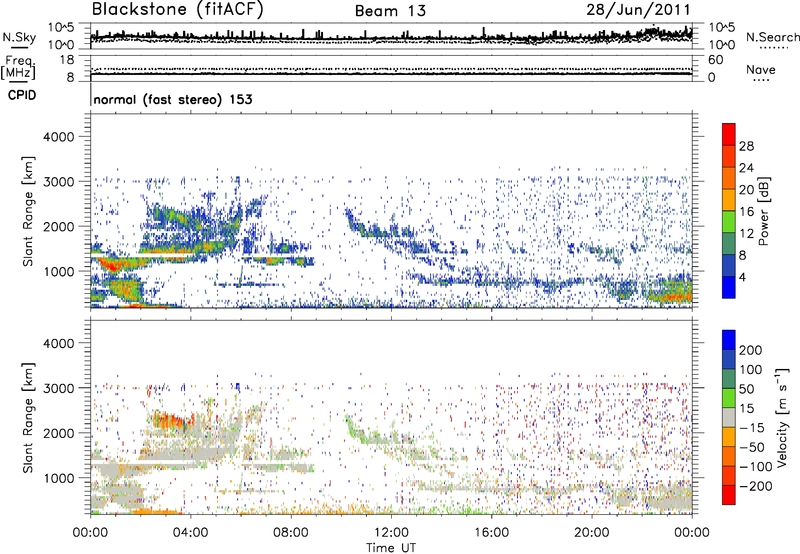Click the 12 label on Power colorbar
Screen dimensions: 800x554
746,234
